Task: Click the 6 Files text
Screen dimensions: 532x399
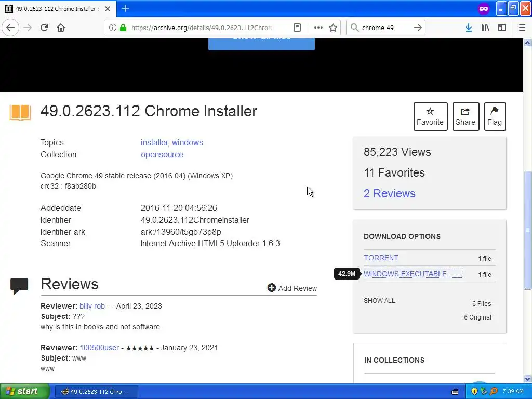Action: tap(482, 303)
